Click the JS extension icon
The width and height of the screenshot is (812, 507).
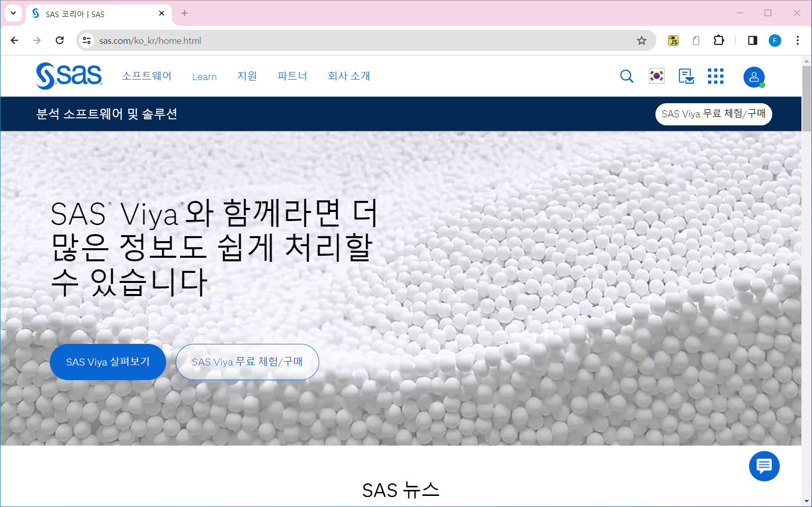(x=673, y=40)
